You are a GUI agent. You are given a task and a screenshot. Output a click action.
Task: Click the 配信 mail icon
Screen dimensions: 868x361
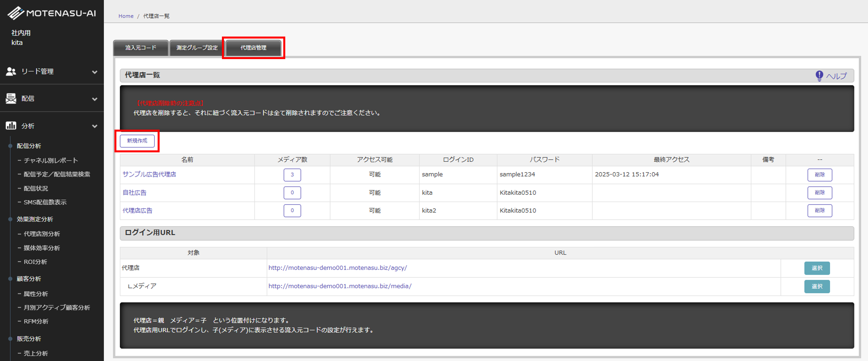click(11, 99)
